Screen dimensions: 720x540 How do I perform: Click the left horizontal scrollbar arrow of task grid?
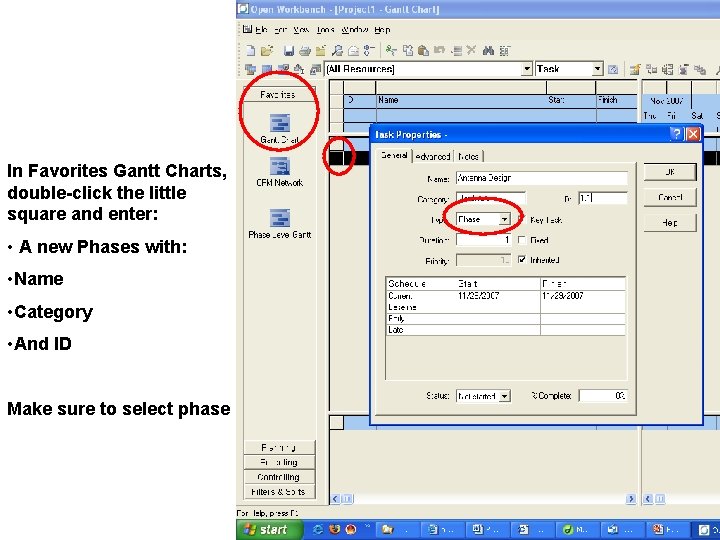(x=336, y=499)
